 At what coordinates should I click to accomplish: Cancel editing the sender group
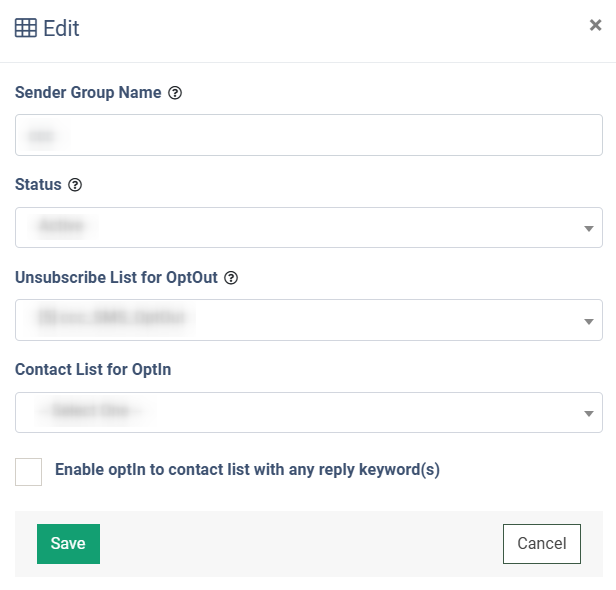point(541,544)
